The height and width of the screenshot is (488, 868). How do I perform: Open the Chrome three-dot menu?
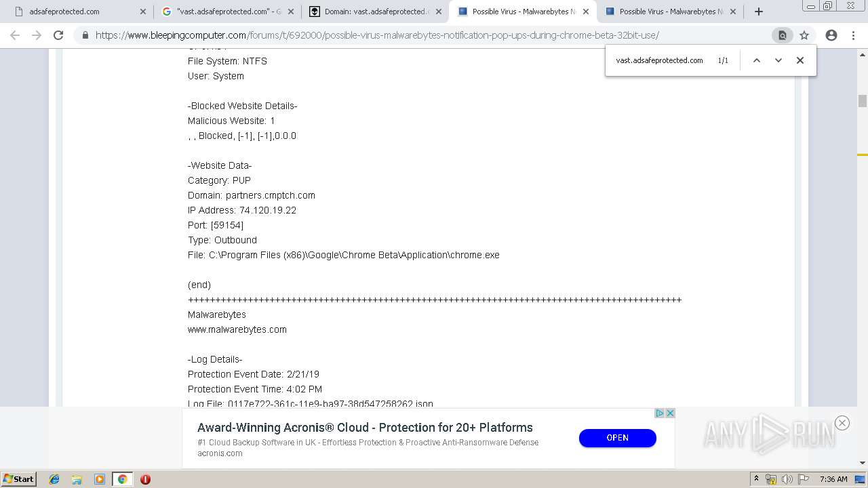click(853, 35)
